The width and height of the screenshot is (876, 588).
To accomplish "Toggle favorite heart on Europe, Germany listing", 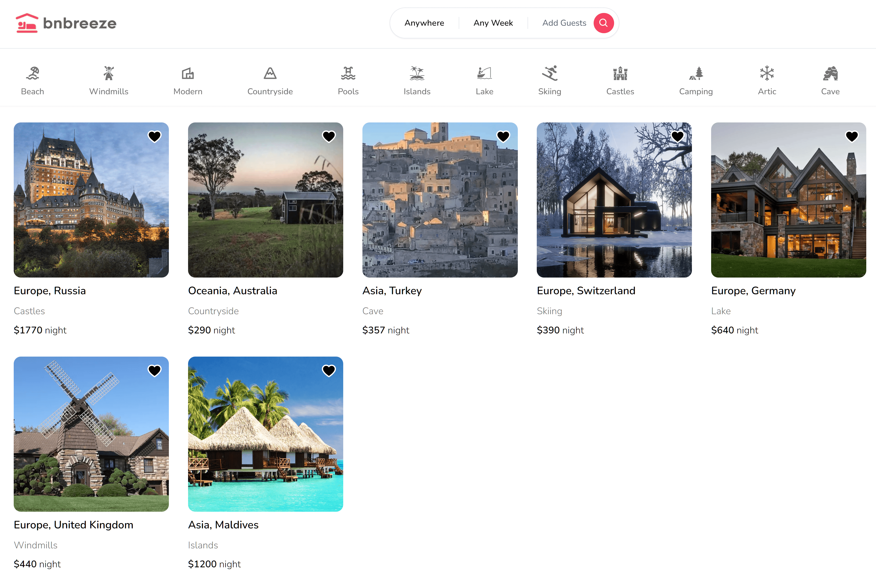I will [x=852, y=136].
